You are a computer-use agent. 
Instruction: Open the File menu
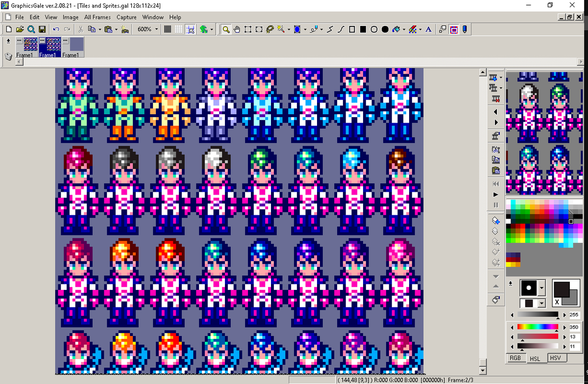pyautogui.click(x=20, y=17)
